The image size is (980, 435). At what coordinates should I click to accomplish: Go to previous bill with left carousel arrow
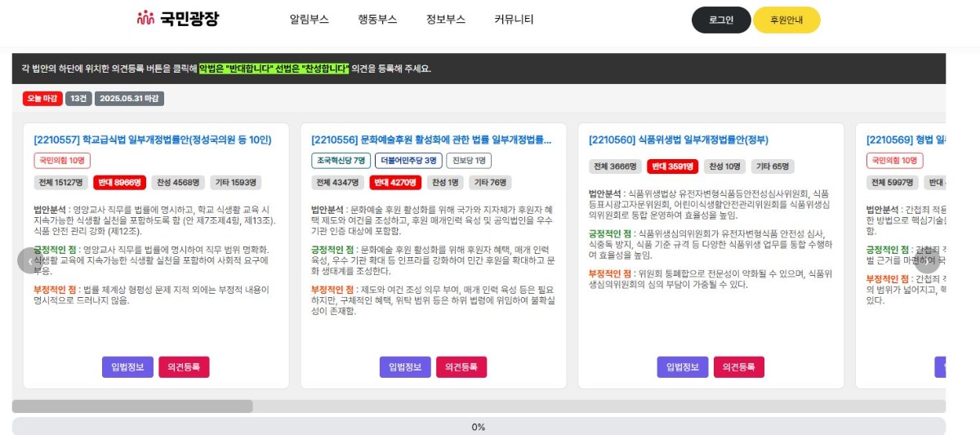(x=30, y=261)
